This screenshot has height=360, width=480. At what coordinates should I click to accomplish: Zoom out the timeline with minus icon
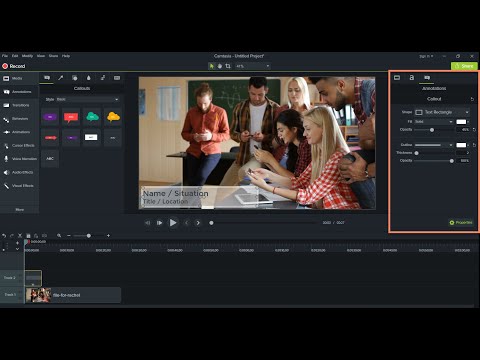pos(69,236)
